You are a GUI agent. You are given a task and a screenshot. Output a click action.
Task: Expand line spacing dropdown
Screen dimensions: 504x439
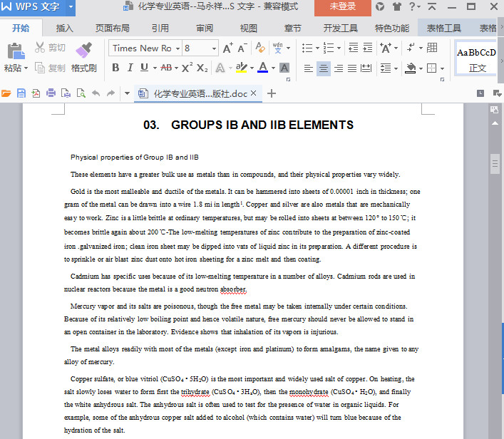pyautogui.click(x=396, y=68)
